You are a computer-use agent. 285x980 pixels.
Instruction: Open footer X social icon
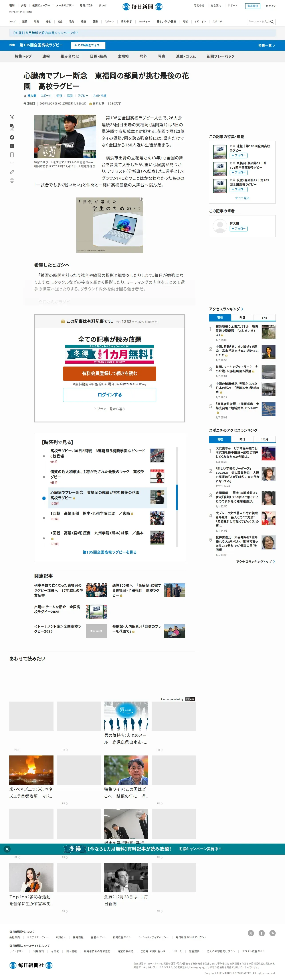[x=251, y=933]
